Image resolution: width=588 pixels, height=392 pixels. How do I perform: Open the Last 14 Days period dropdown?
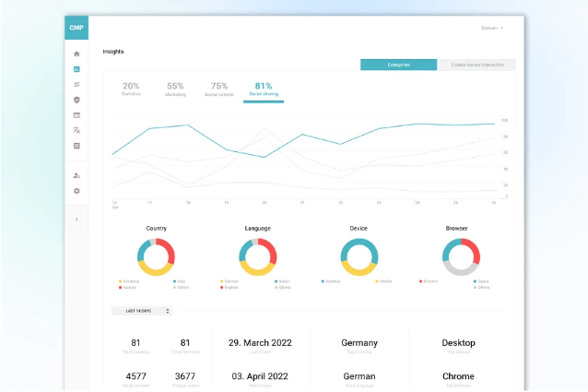[141, 311]
